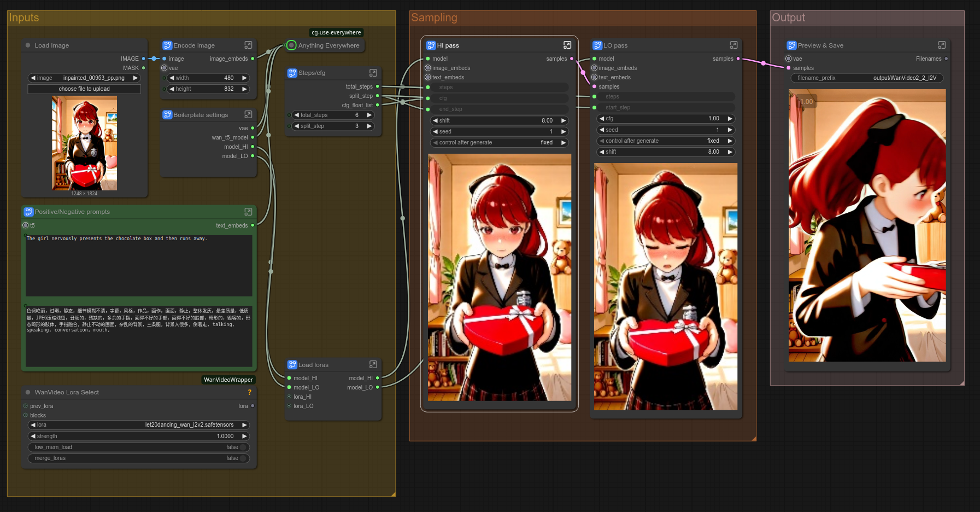Click the Steps/cfg subgraph icon

pyautogui.click(x=292, y=73)
